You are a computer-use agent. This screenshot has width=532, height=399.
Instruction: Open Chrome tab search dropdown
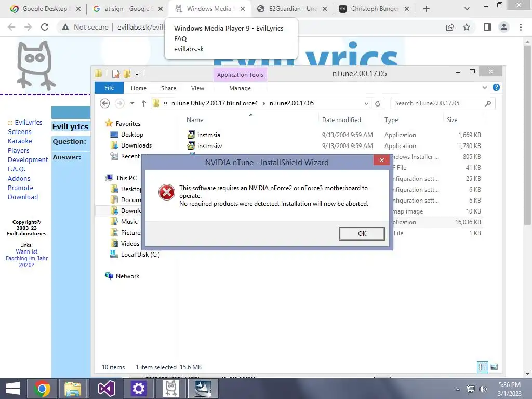[467, 9]
